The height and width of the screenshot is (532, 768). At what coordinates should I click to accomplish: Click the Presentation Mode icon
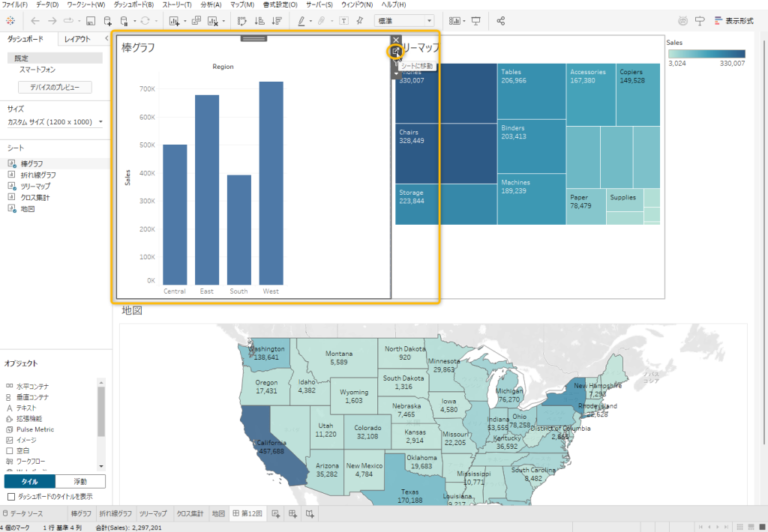(x=475, y=21)
